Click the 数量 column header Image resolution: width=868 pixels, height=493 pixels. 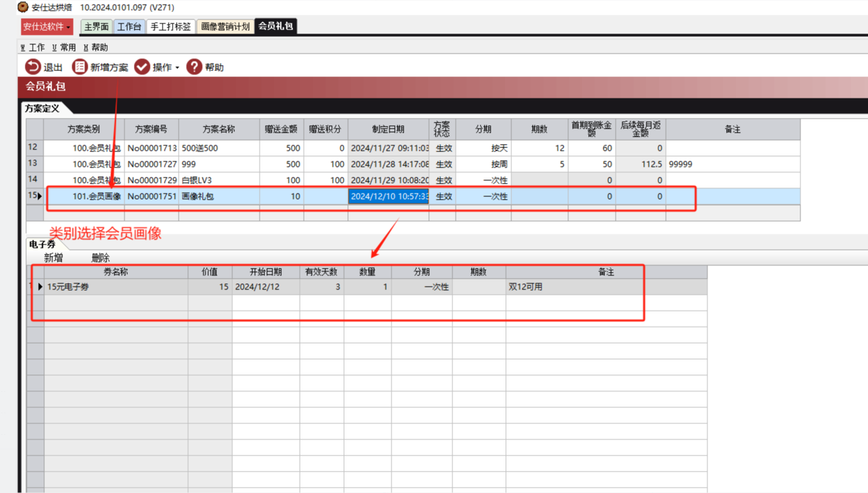click(367, 272)
